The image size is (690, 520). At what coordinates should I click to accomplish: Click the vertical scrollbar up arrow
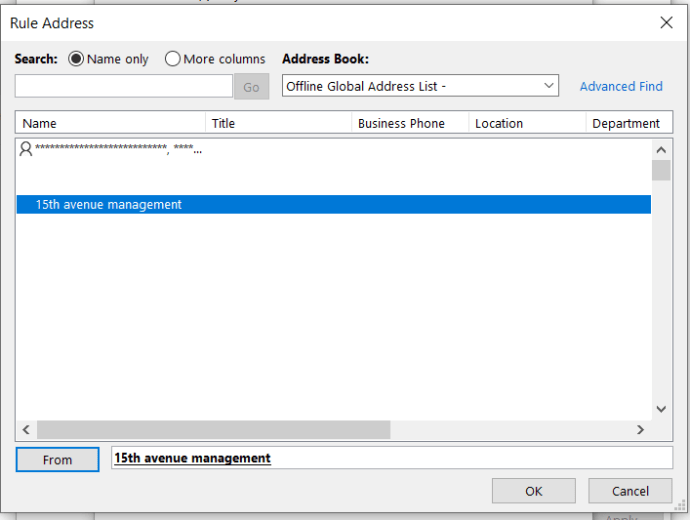pos(661,150)
